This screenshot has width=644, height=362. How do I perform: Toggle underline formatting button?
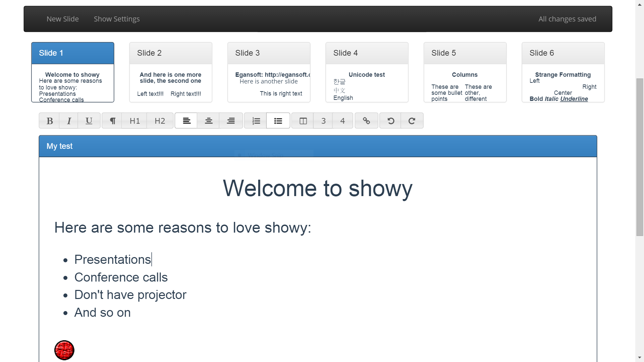point(89,121)
